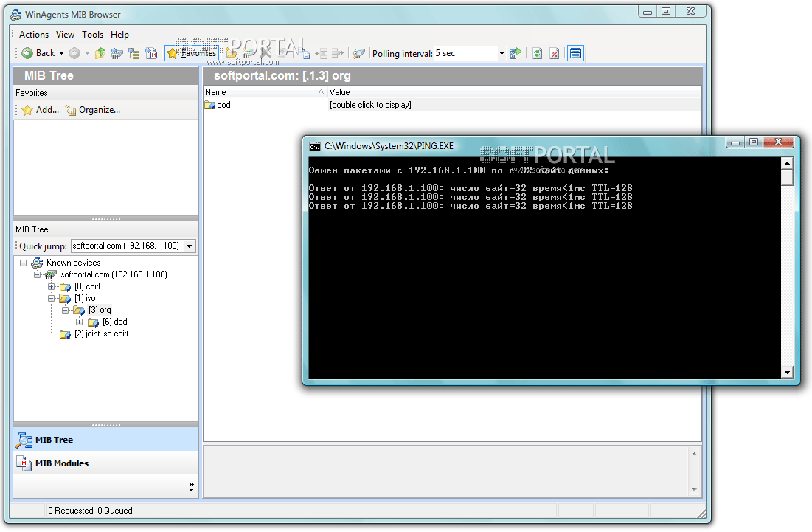Screen dimensions: 812x532
Task: Open the Polling interval dropdown
Action: [x=502, y=53]
